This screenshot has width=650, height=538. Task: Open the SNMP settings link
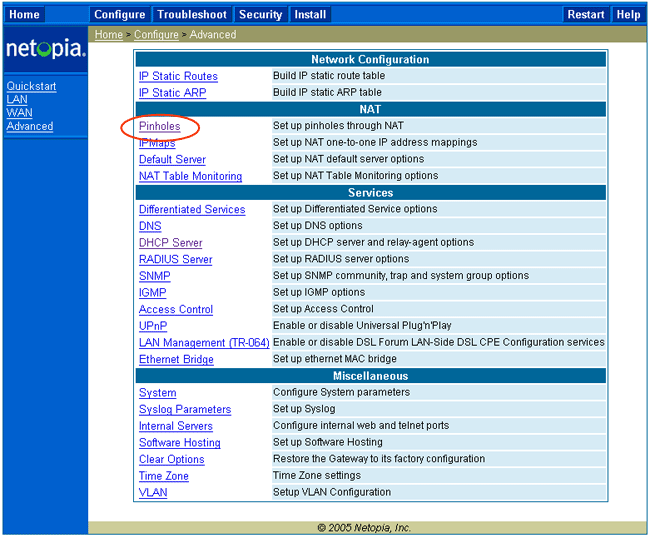point(155,276)
